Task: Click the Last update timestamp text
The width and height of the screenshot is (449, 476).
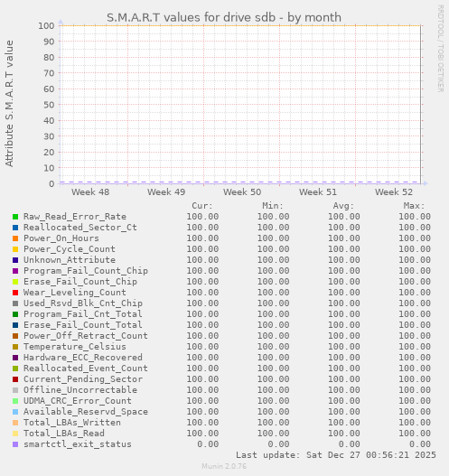Action: pos(336,455)
